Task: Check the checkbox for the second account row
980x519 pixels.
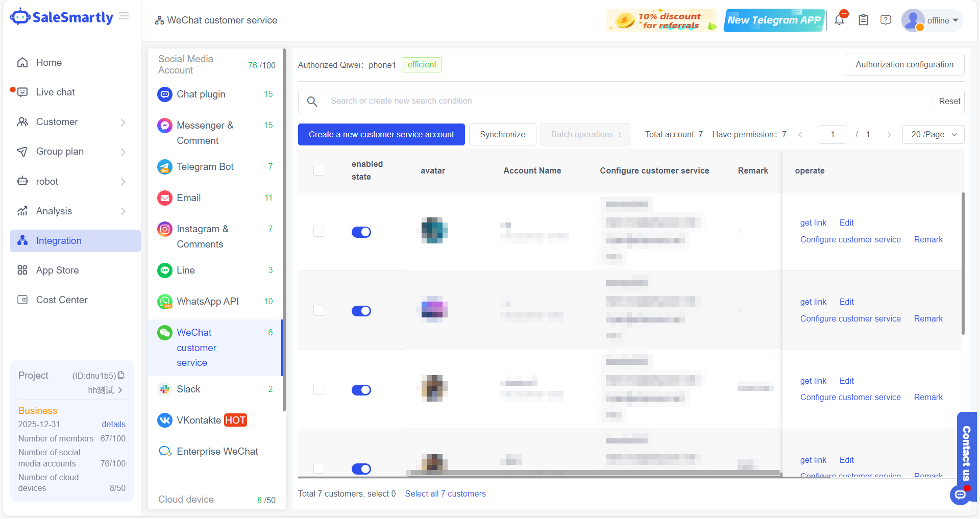Action: tap(319, 310)
